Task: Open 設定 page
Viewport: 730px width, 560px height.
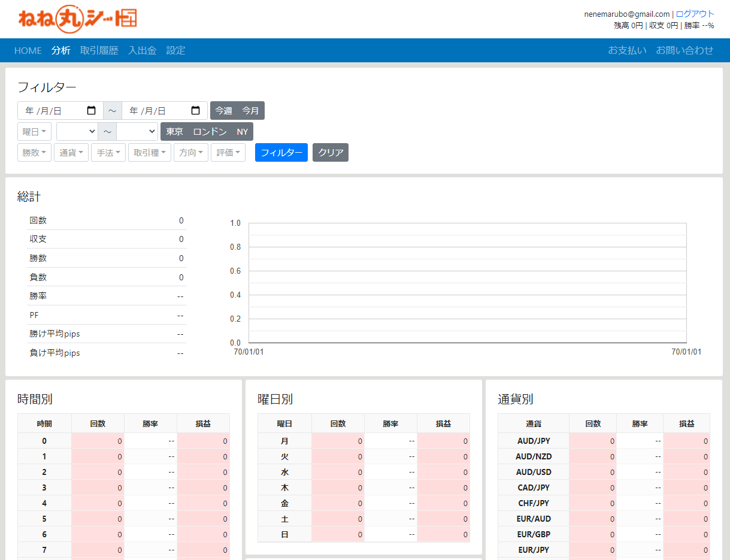Action: coord(176,50)
